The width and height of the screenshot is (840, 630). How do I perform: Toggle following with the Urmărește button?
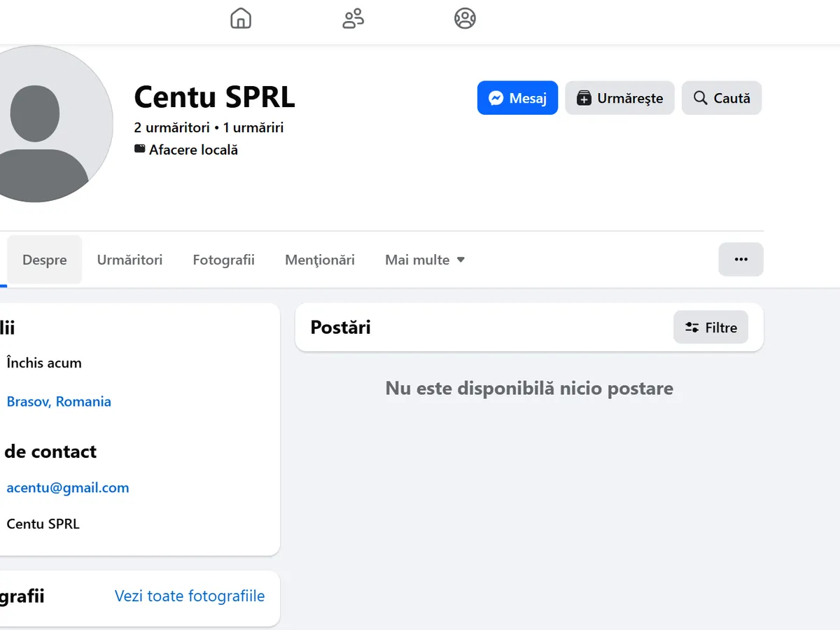click(619, 98)
